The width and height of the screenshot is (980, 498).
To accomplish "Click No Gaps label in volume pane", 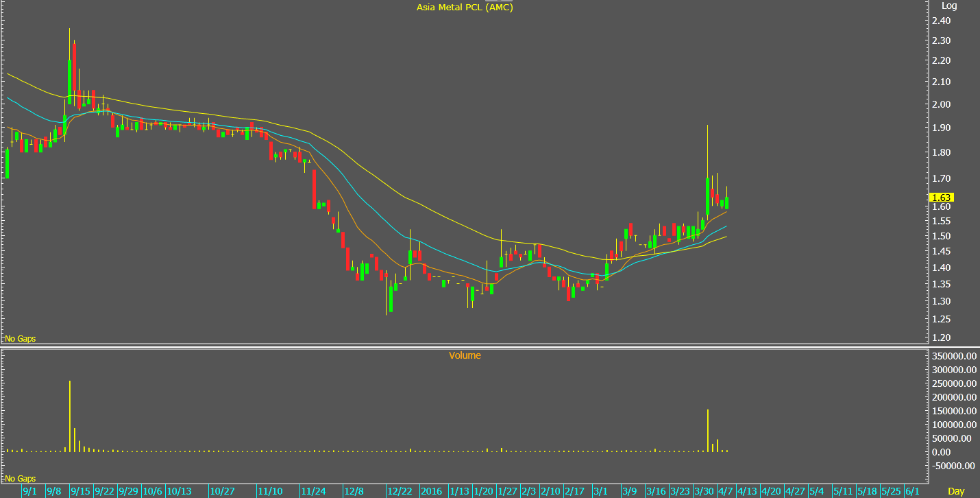I will pos(21,478).
